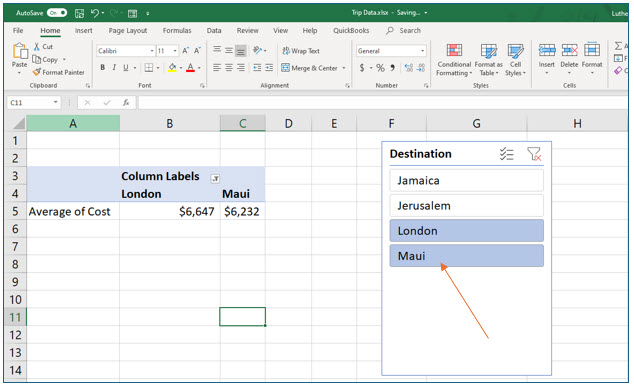
Task: Click Merge & Center
Action: click(310, 68)
